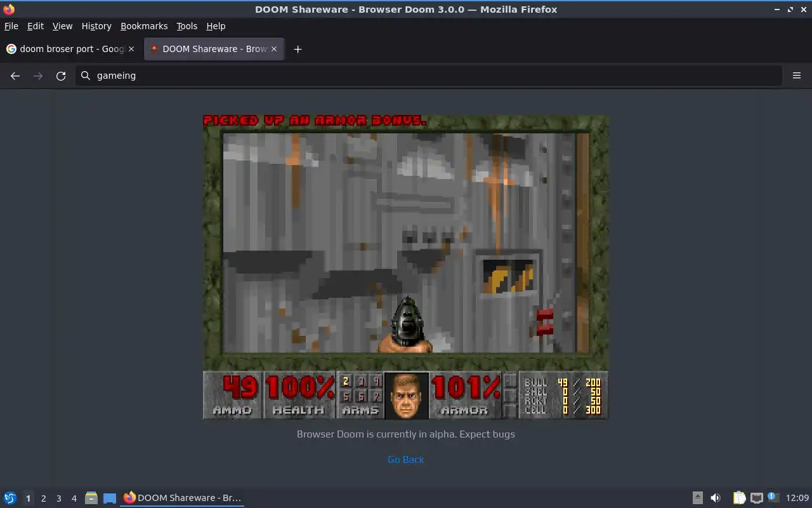Viewport: 812px width, 508px height.
Task: Click the Firefox logo in title bar
Action: tap(9, 9)
